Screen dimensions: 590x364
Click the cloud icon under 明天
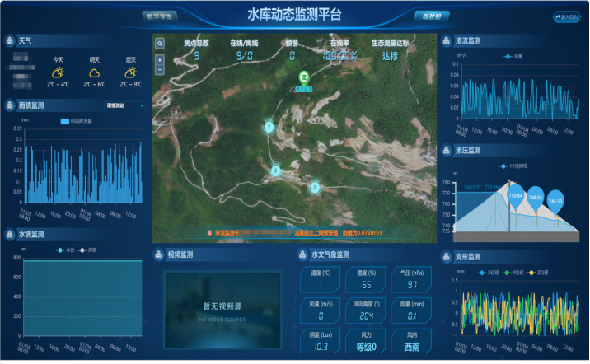pos(95,72)
